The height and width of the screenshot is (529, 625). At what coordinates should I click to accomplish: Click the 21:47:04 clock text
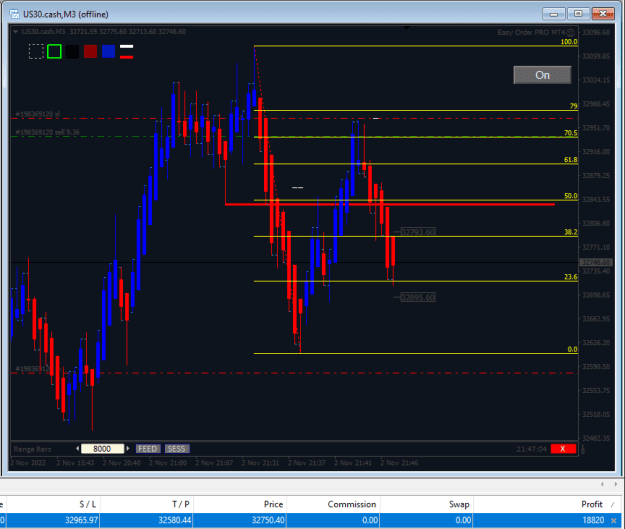531,449
